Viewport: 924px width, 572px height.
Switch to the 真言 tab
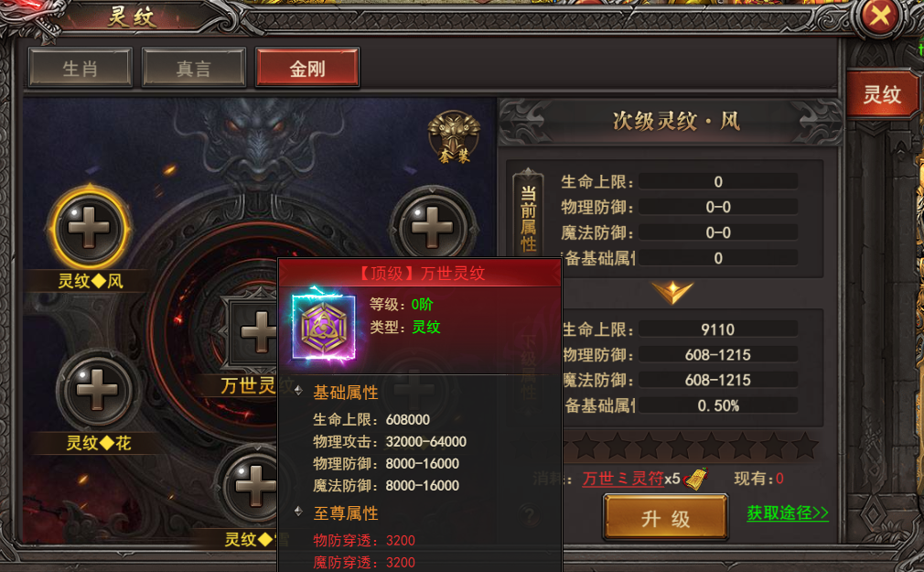(193, 69)
